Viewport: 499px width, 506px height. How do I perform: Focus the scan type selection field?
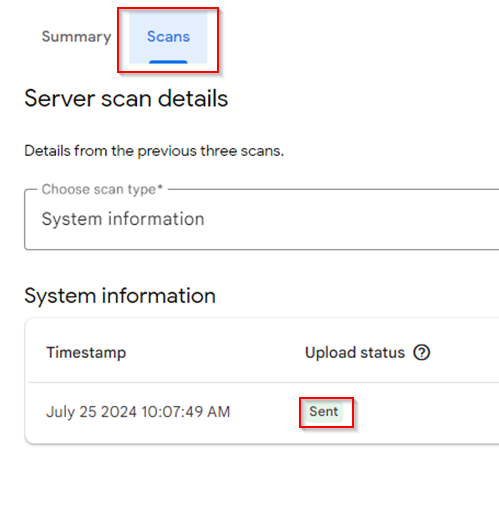pos(262,219)
